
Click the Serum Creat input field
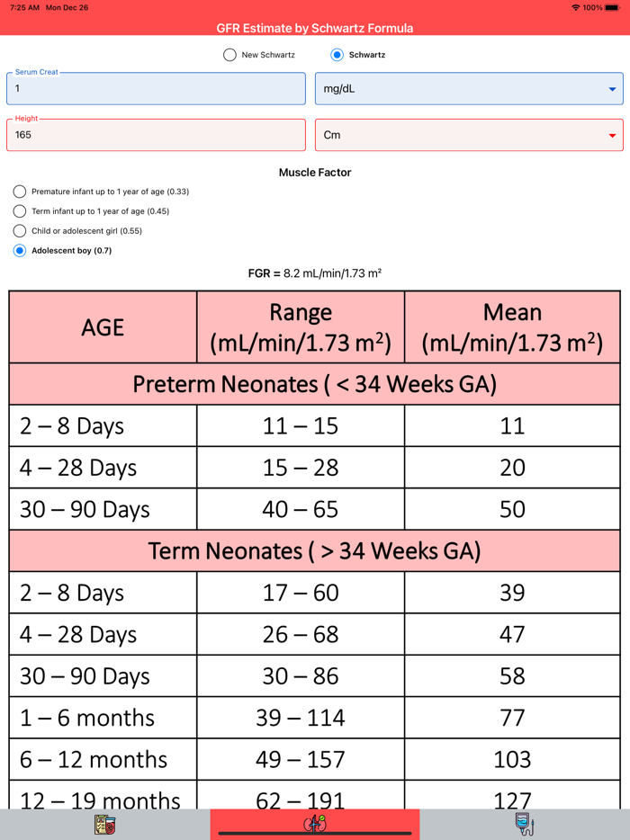[x=158, y=88]
